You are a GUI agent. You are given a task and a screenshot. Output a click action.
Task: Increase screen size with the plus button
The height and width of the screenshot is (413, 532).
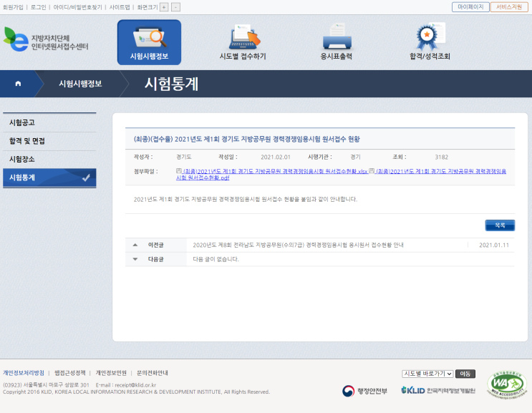point(164,7)
